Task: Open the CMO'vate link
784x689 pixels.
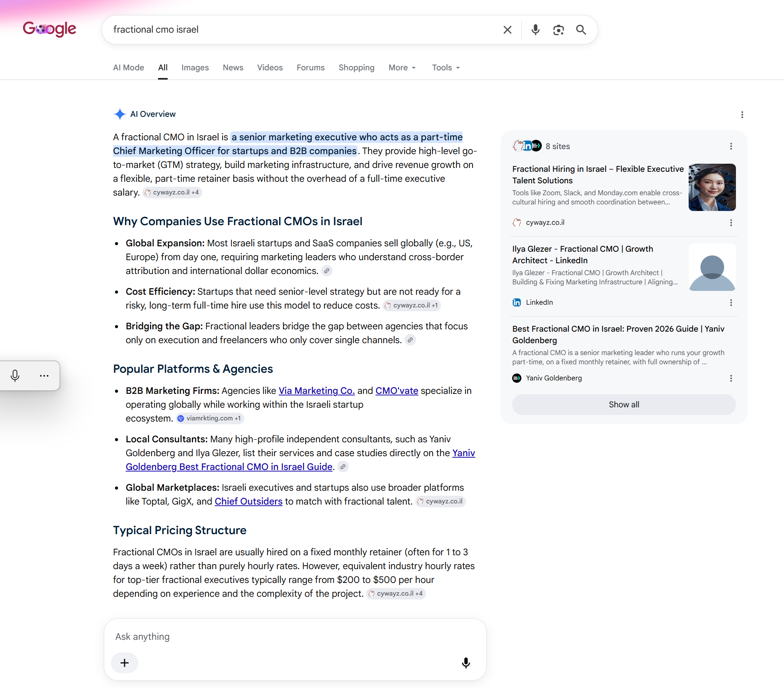Action: click(397, 391)
